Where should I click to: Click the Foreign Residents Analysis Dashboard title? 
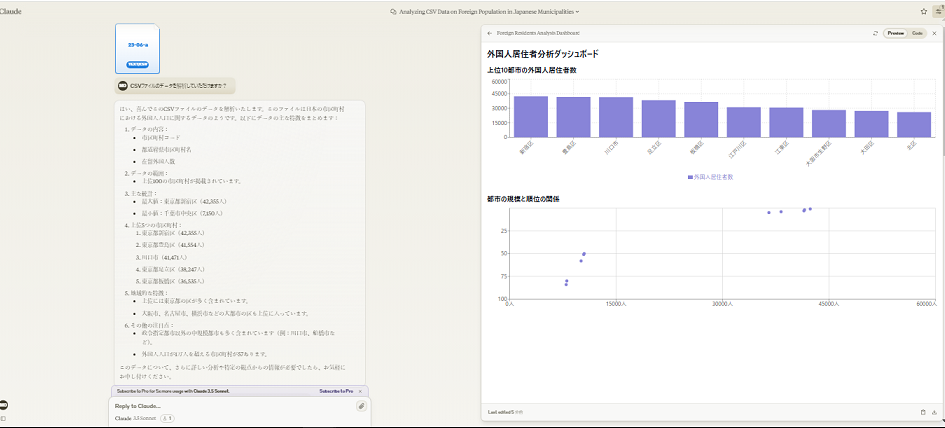(x=538, y=33)
